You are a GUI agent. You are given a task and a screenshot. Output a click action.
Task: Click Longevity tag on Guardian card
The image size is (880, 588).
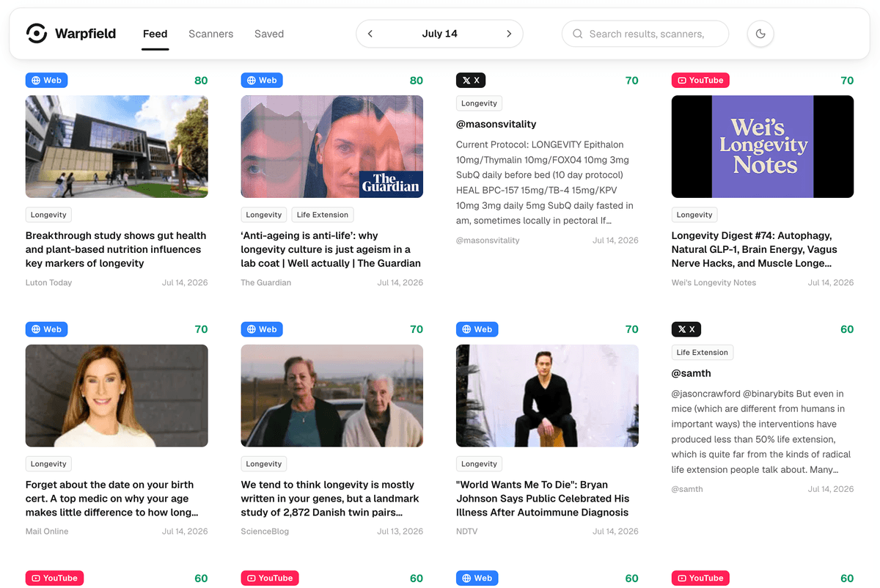coord(264,215)
